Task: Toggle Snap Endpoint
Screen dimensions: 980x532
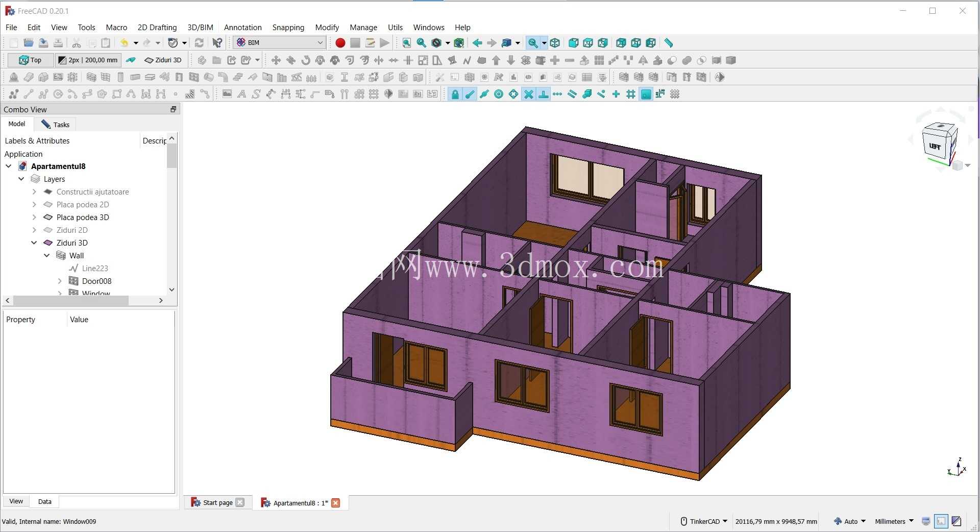Action: click(470, 94)
